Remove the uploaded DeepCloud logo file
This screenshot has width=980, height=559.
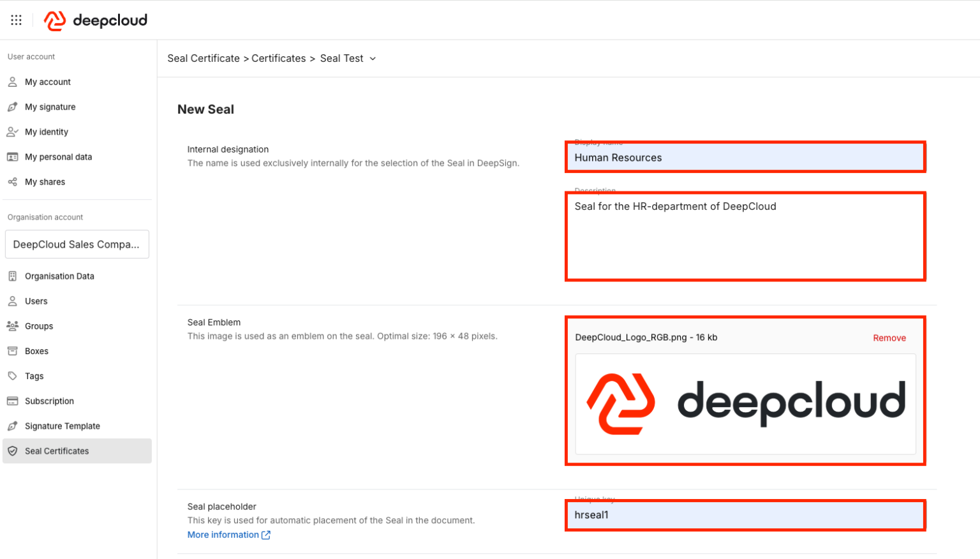tap(889, 338)
